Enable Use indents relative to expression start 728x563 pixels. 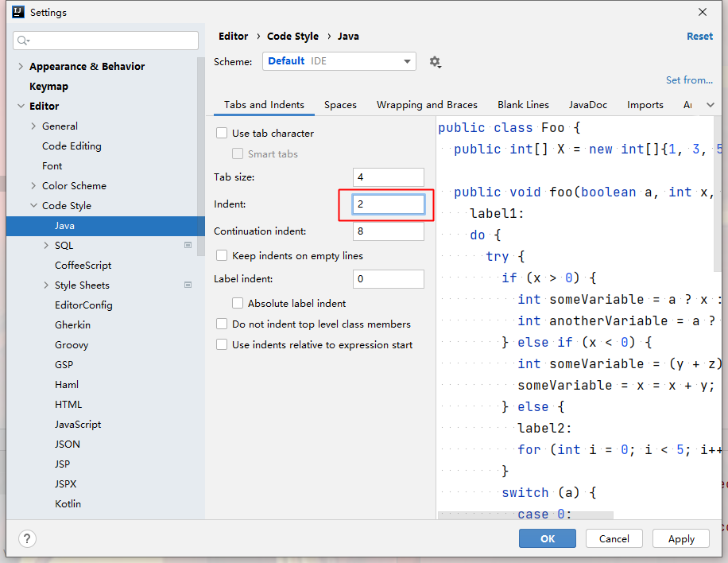222,344
